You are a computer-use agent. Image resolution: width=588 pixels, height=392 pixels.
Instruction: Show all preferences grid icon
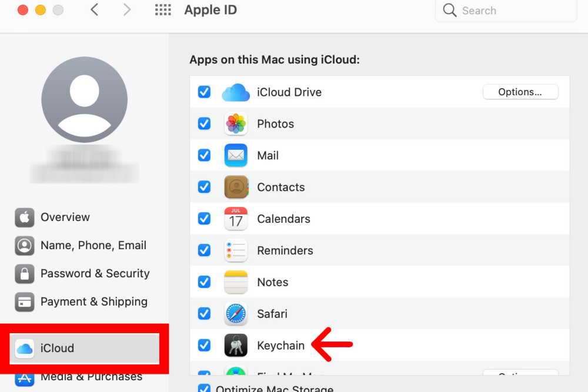pyautogui.click(x=163, y=10)
